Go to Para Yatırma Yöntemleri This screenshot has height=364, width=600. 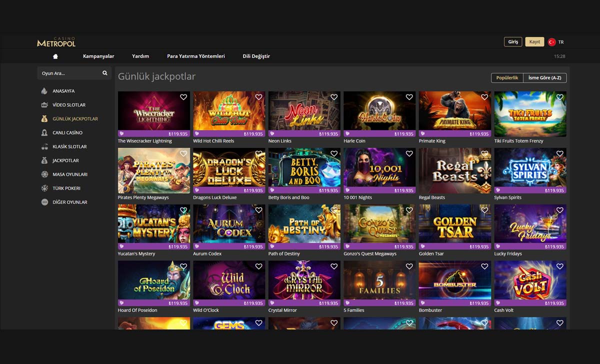coord(196,56)
